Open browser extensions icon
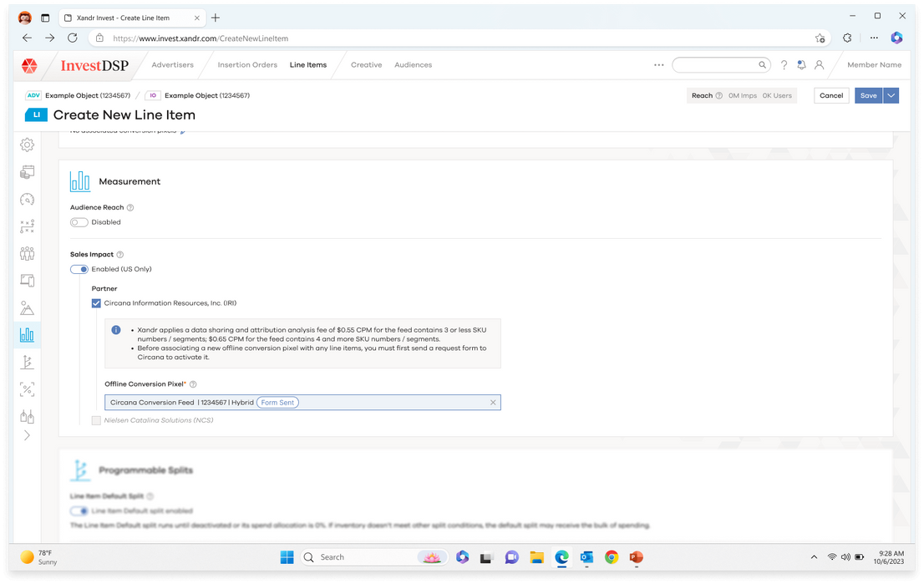This screenshot has width=924, height=584. (x=847, y=38)
